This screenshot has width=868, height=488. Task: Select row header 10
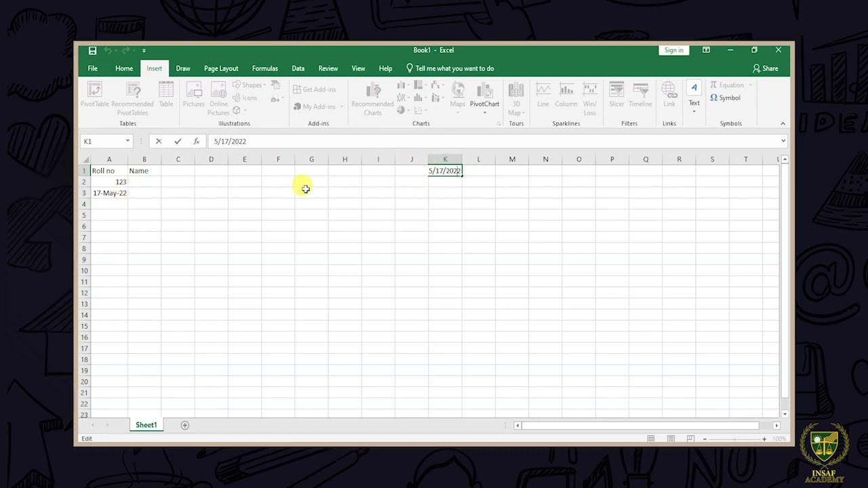84,270
